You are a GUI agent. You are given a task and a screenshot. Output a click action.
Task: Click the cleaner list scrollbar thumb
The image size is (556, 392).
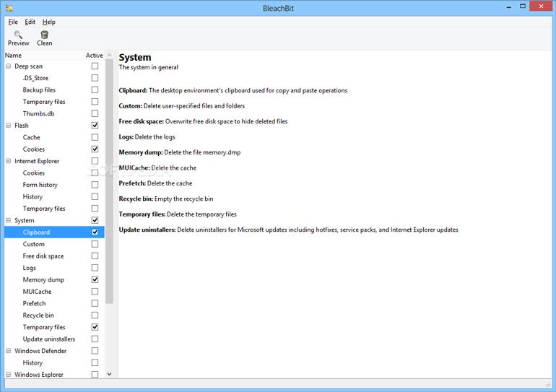[109, 181]
